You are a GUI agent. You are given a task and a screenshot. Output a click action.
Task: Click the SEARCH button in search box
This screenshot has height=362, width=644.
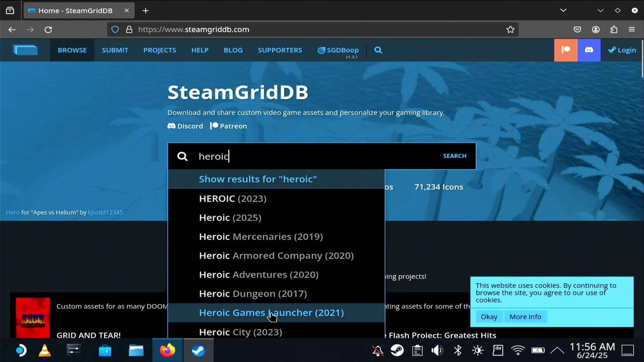click(x=454, y=156)
